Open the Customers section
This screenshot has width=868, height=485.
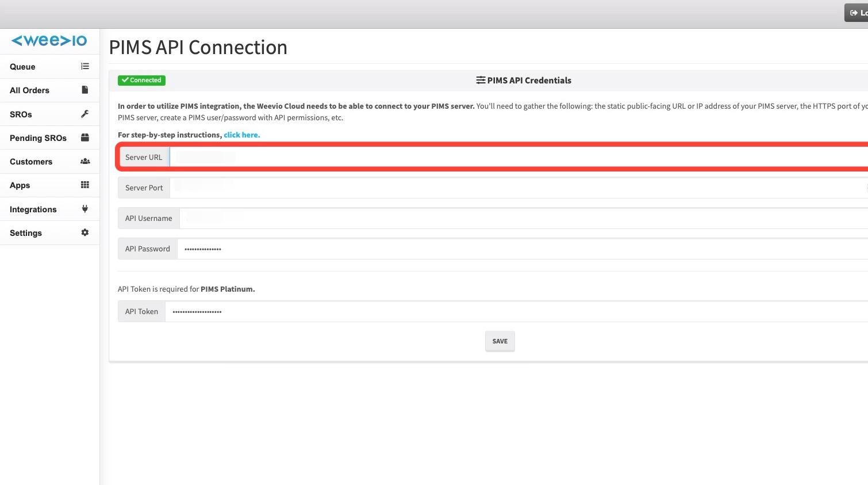click(49, 162)
